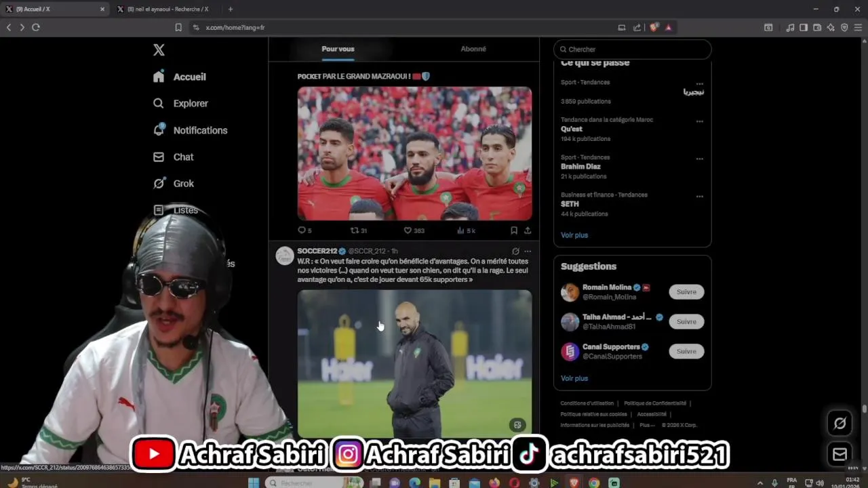The width and height of the screenshot is (868, 488).
Task: Share the Mazraoui post
Action: coord(528,230)
